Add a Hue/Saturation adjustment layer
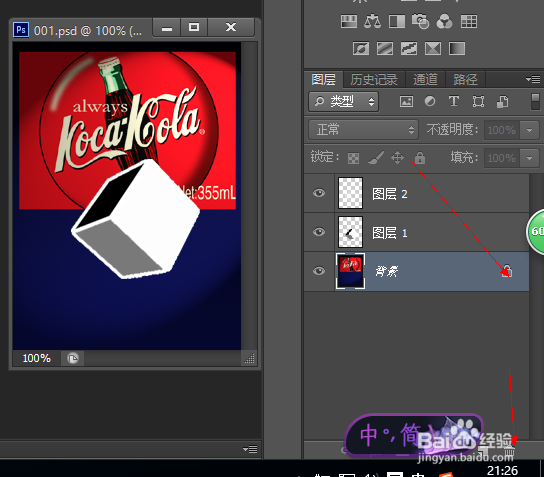 tap(349, 22)
